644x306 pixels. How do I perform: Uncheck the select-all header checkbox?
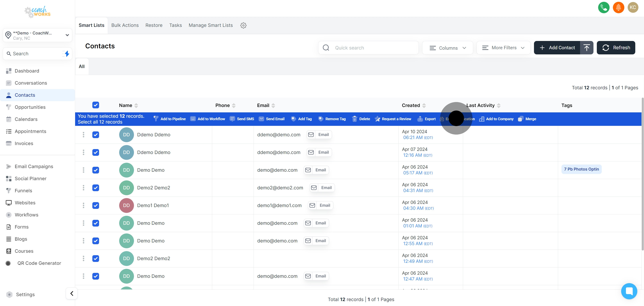coord(95,105)
